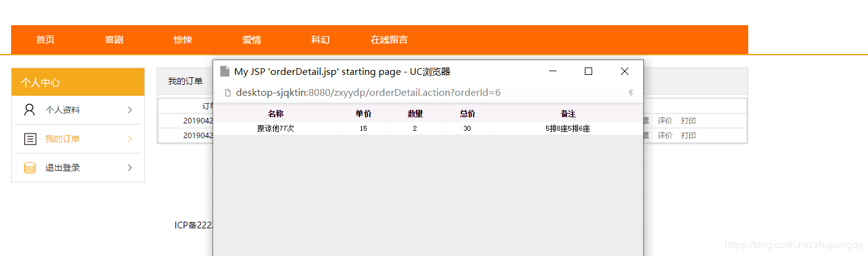Viewport: 868px width, 256px height.
Task: Expand the 我的订单 chevron arrow
Action: [130, 139]
